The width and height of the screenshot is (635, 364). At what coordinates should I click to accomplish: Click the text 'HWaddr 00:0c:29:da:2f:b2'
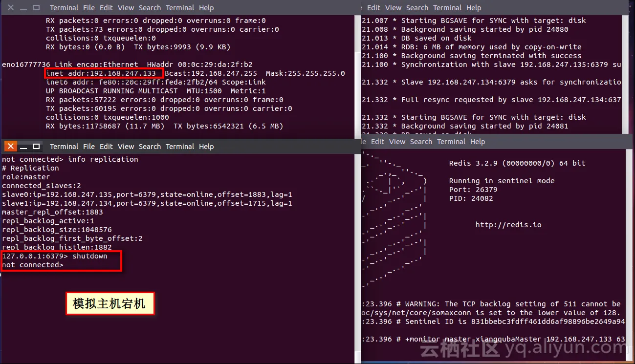pyautogui.click(x=199, y=64)
